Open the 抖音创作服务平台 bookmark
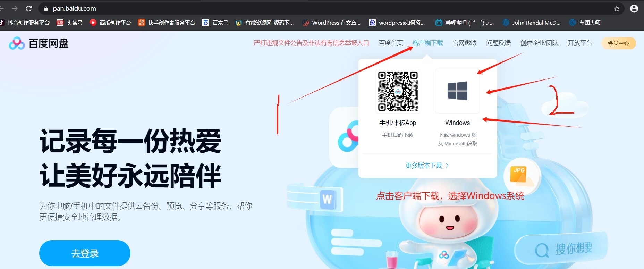644x269 pixels. (x=25, y=23)
